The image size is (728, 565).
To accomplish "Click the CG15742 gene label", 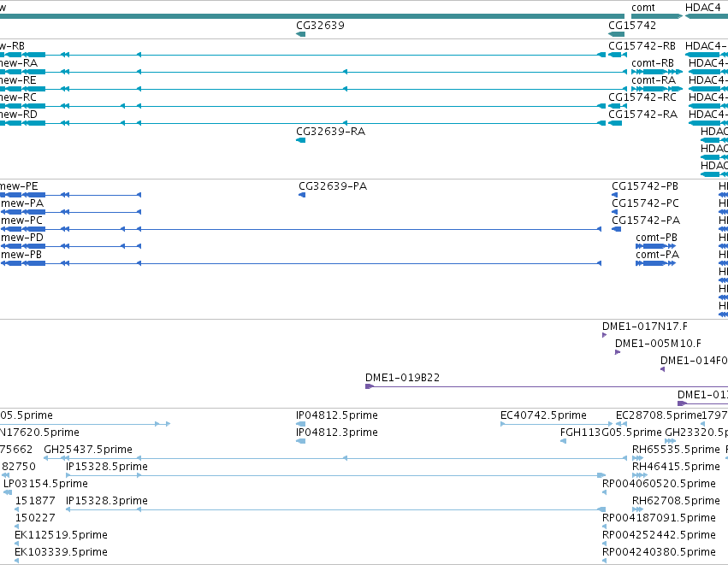I will [632, 26].
